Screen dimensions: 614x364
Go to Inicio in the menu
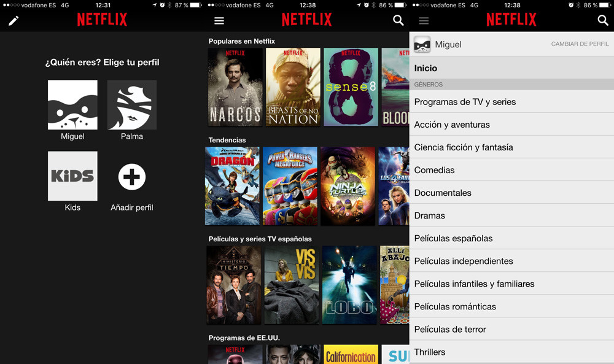pos(511,68)
